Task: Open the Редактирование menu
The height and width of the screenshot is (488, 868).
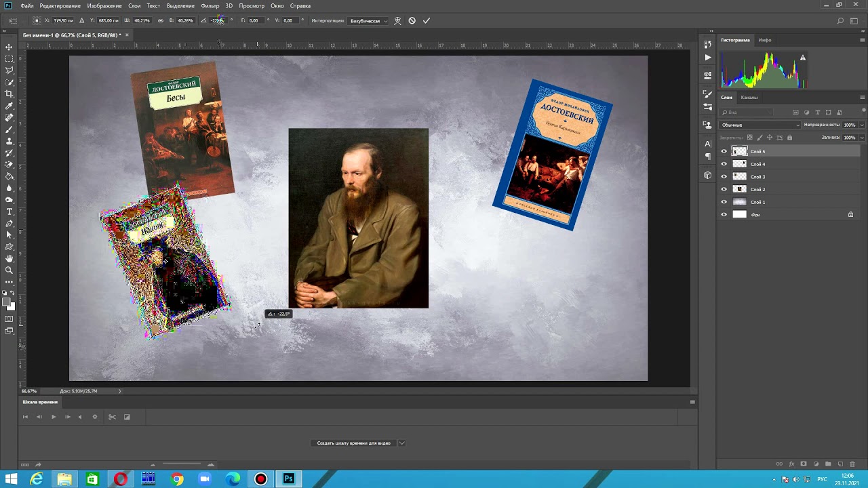Action: tap(60, 5)
